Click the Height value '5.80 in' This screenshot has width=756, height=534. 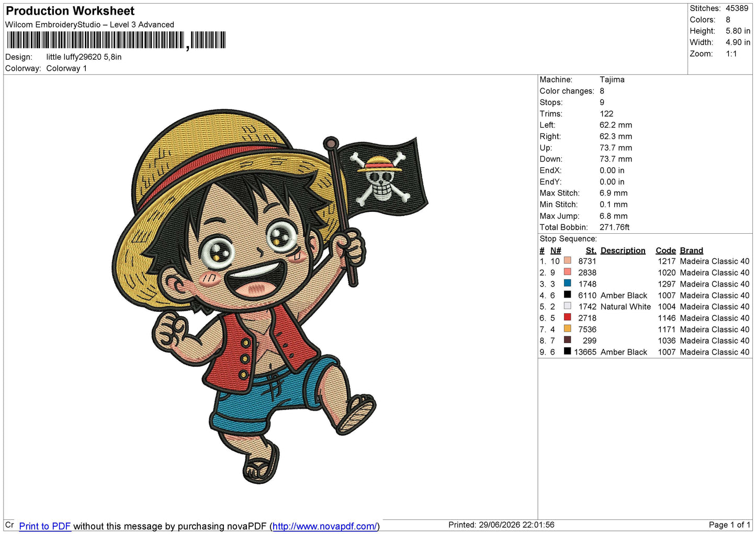[738, 31]
